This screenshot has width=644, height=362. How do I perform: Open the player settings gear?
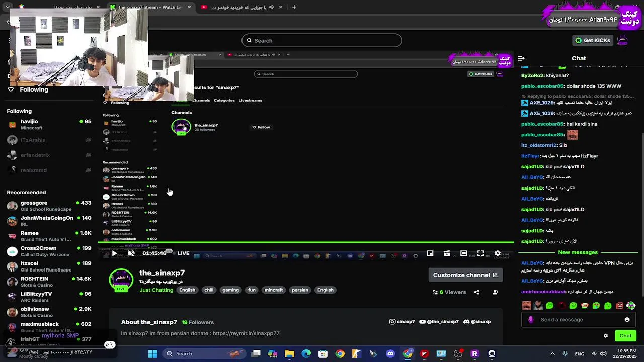pos(497,253)
